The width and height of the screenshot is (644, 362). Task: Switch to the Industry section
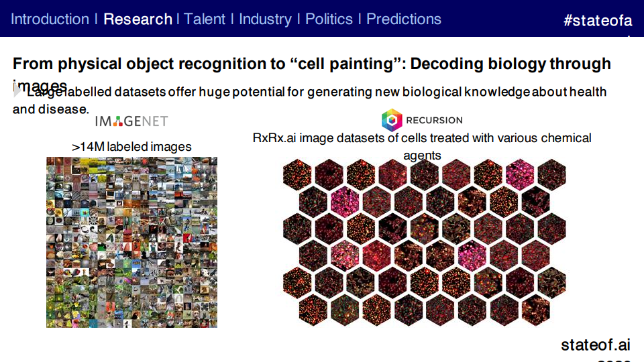click(x=265, y=19)
